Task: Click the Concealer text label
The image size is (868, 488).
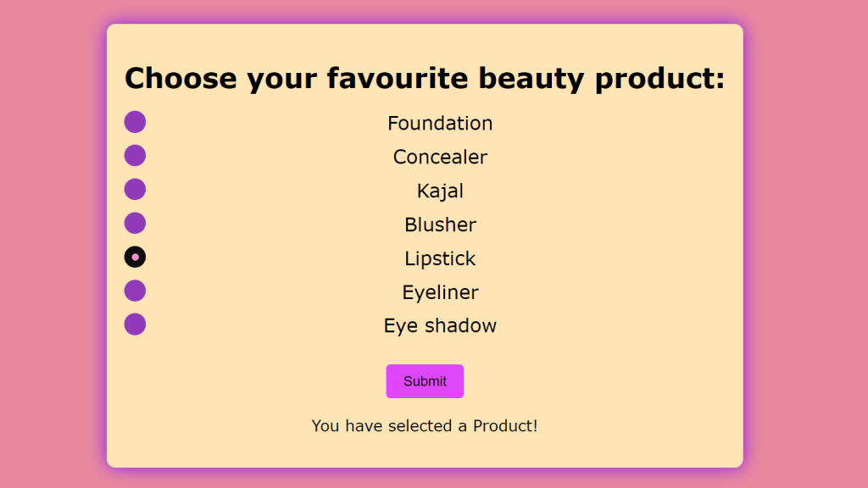Action: click(440, 158)
